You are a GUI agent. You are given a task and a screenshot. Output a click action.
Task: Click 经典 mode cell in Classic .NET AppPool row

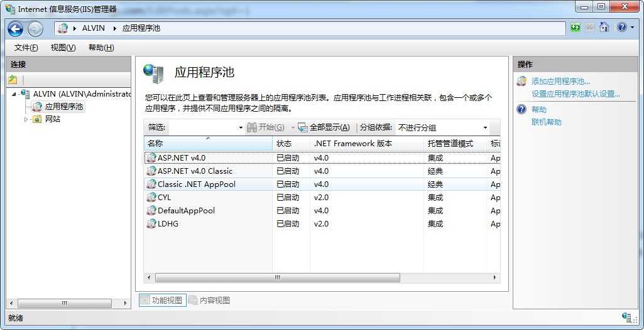pos(435,184)
